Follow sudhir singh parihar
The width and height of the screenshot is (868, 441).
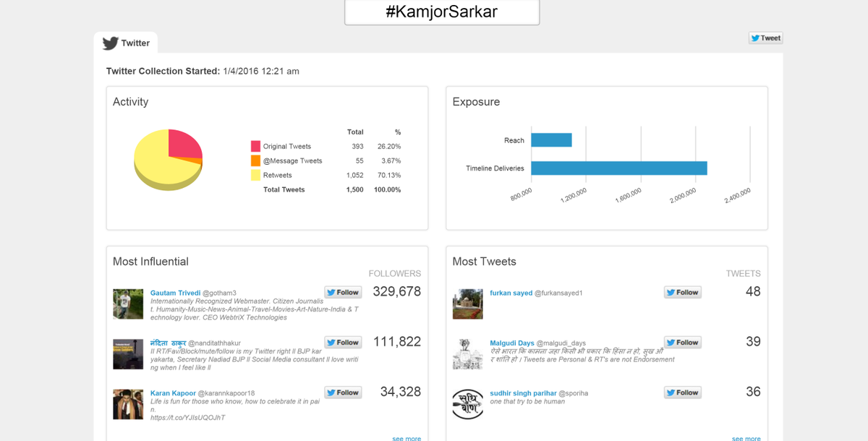683,393
